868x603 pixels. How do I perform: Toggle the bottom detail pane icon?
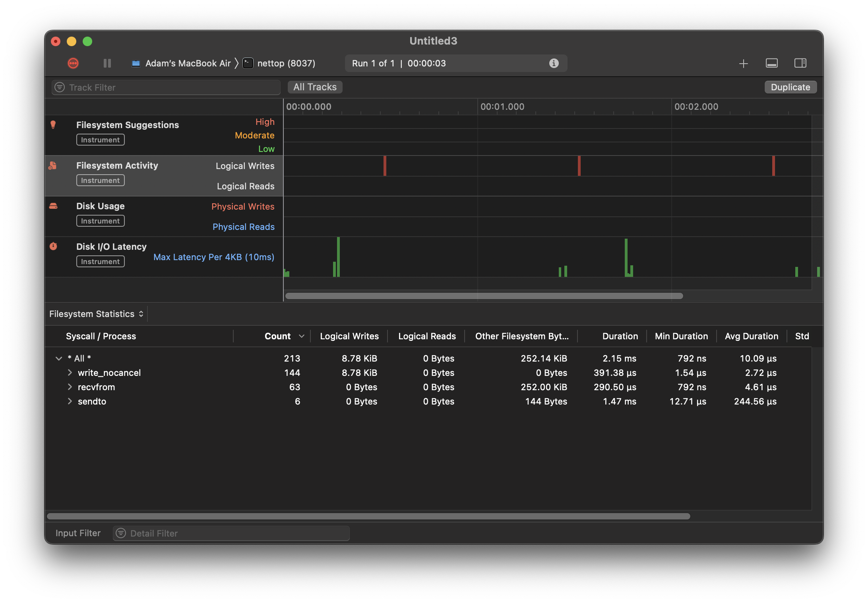pos(772,63)
